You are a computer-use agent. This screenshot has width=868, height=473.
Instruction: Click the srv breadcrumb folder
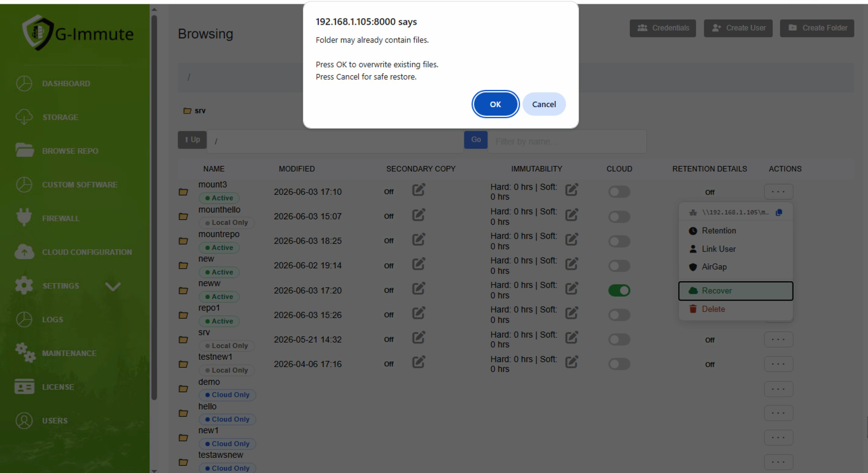click(x=194, y=110)
